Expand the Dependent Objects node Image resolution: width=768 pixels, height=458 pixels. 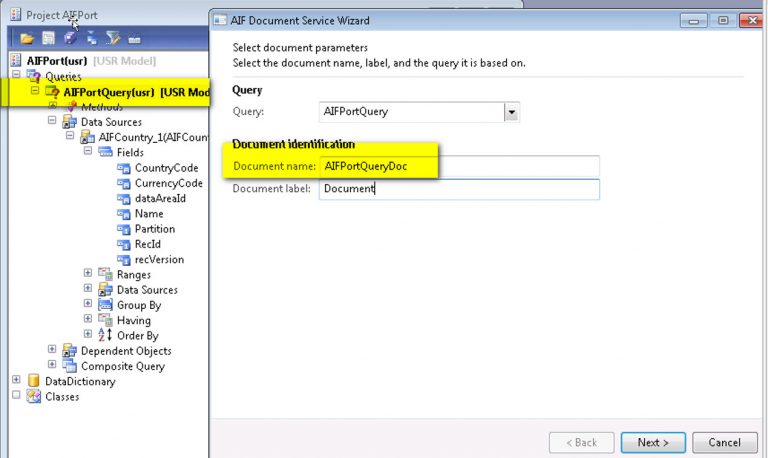click(x=52, y=351)
